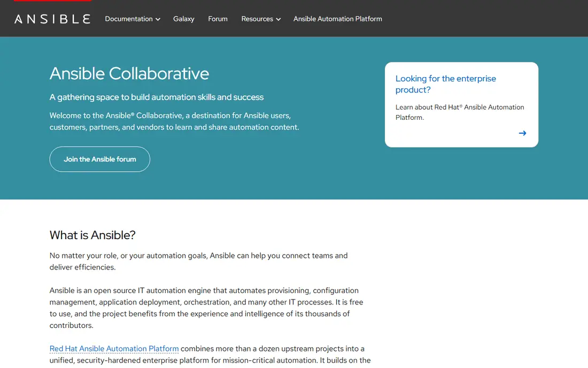Follow Red Hat Ansible Automation Platform link

(x=114, y=349)
